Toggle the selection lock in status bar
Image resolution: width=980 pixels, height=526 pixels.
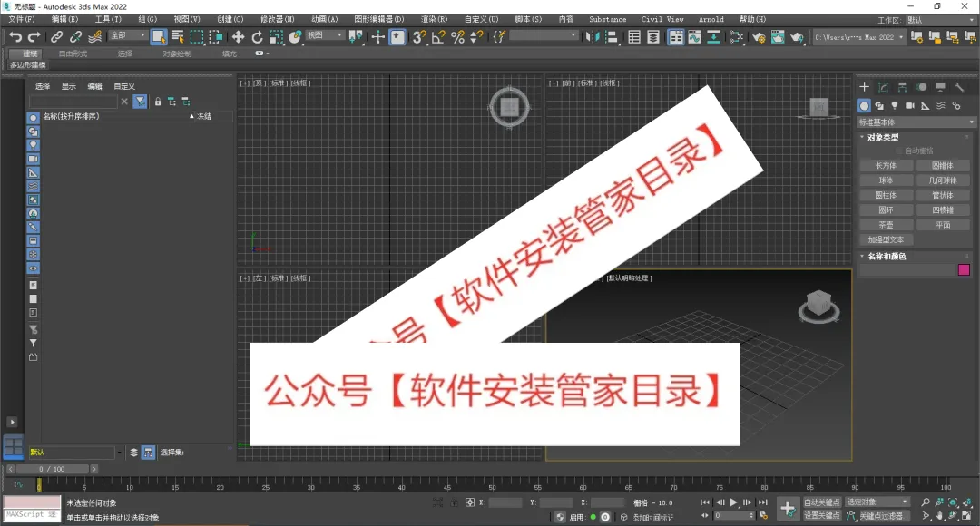click(455, 502)
